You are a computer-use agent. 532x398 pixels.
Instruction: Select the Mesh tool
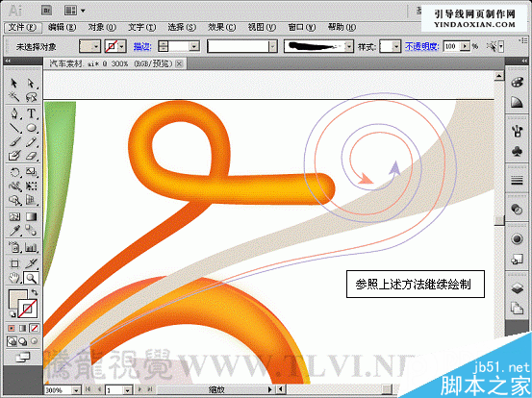[x=14, y=216]
